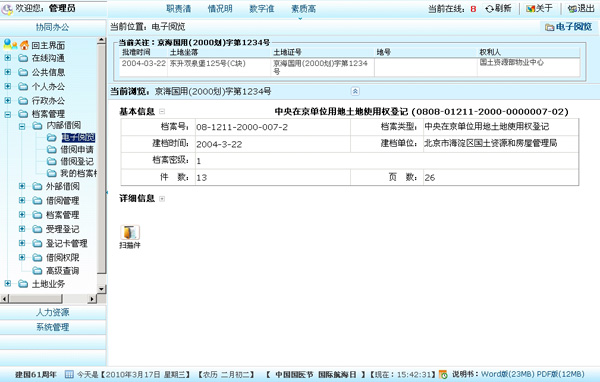Toggle the 详细信息 section expand box
This screenshot has height=382, width=600.
coord(162,199)
